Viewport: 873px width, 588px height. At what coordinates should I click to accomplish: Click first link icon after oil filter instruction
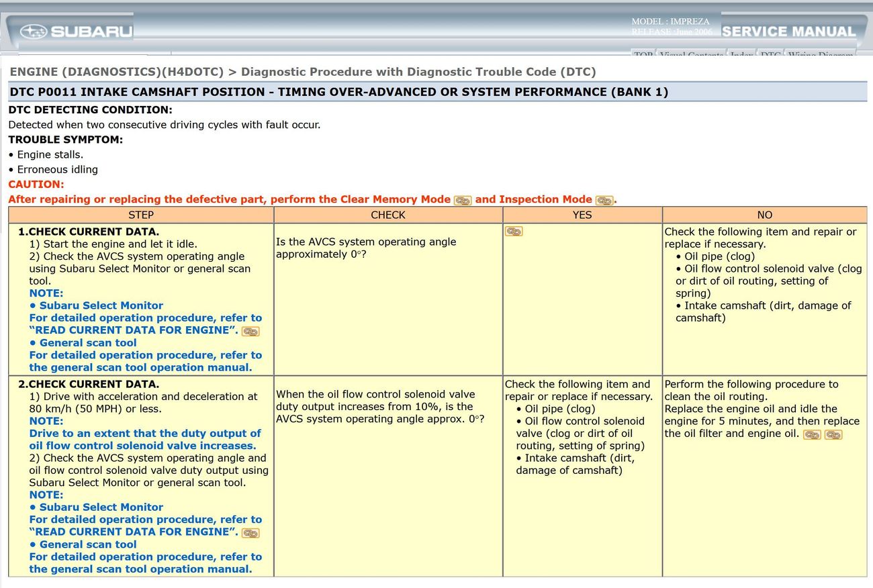click(x=812, y=434)
